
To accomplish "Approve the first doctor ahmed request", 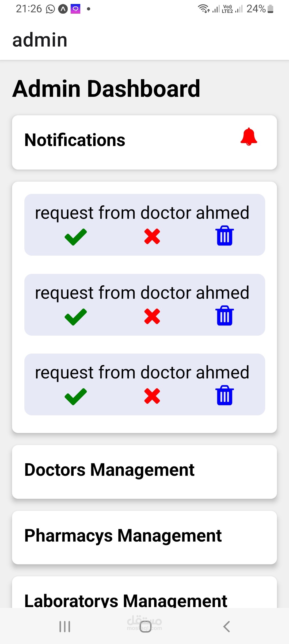I will pos(76,237).
